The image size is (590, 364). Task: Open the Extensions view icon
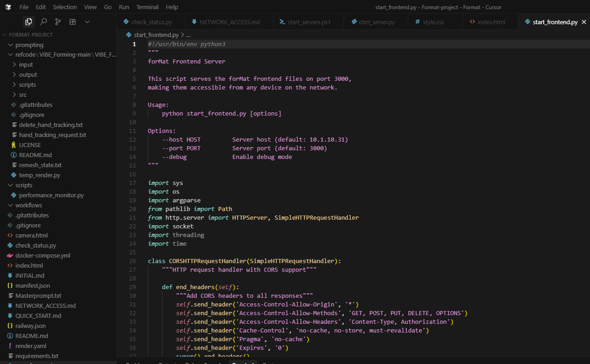73,21
